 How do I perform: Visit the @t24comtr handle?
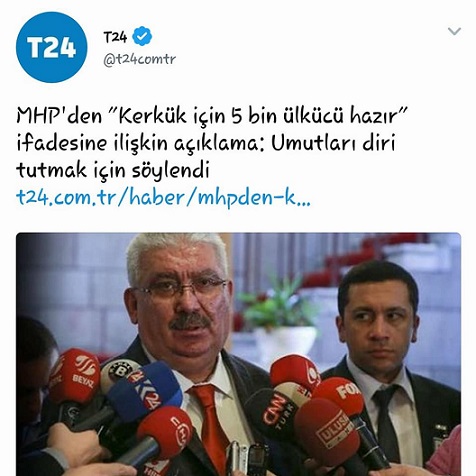[x=140, y=60]
